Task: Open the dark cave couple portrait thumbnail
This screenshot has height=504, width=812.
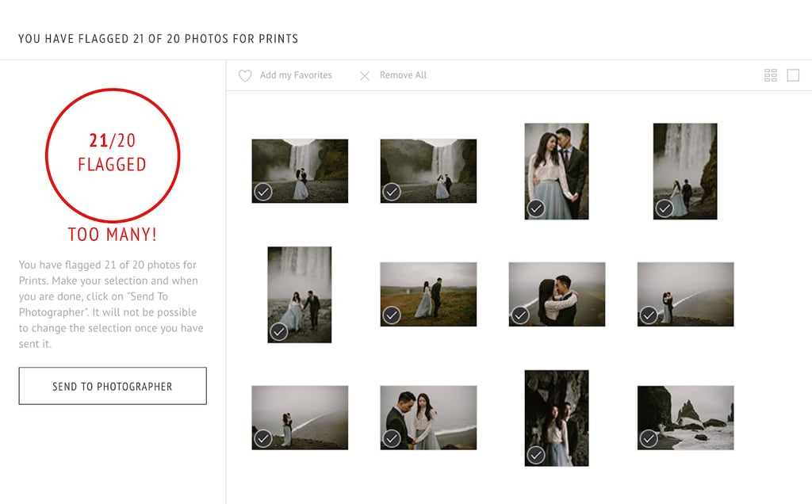Action: (557, 418)
